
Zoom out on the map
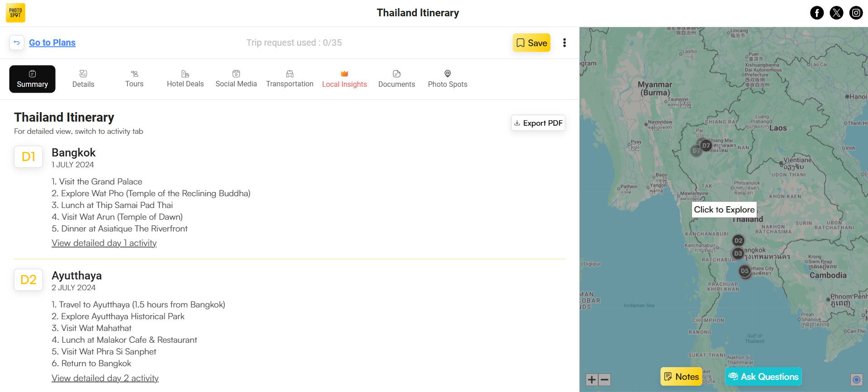(x=604, y=379)
